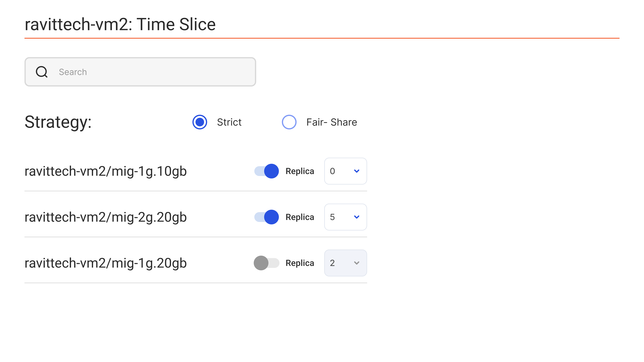Screen dimensions: 644x362
Task: Click the gray chevron in mig-1g.20gb dropdown
Action: point(357,263)
